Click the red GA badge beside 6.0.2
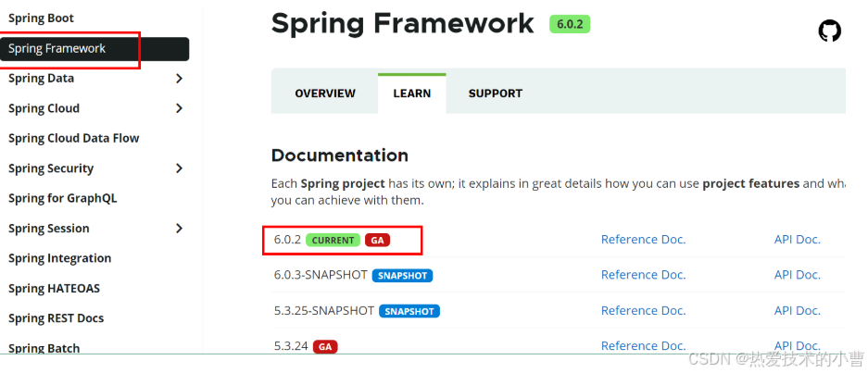Screen dimensions: 868x373 point(378,240)
